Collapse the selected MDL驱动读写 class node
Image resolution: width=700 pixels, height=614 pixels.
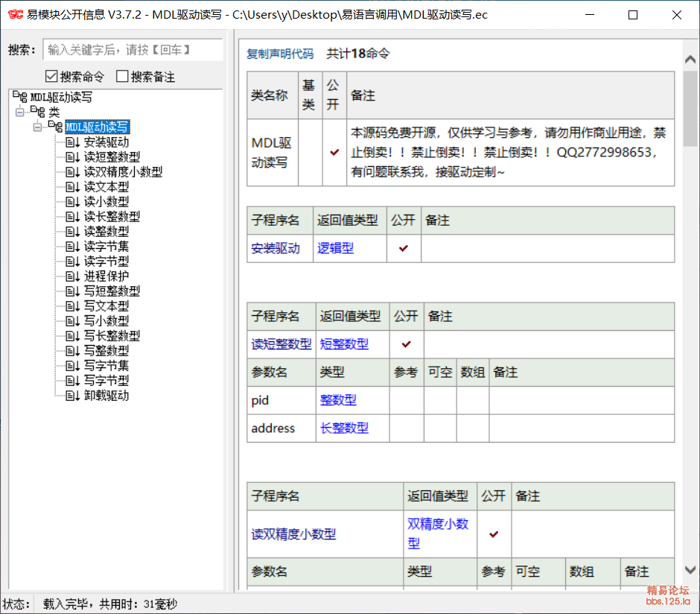pyautogui.click(x=37, y=127)
